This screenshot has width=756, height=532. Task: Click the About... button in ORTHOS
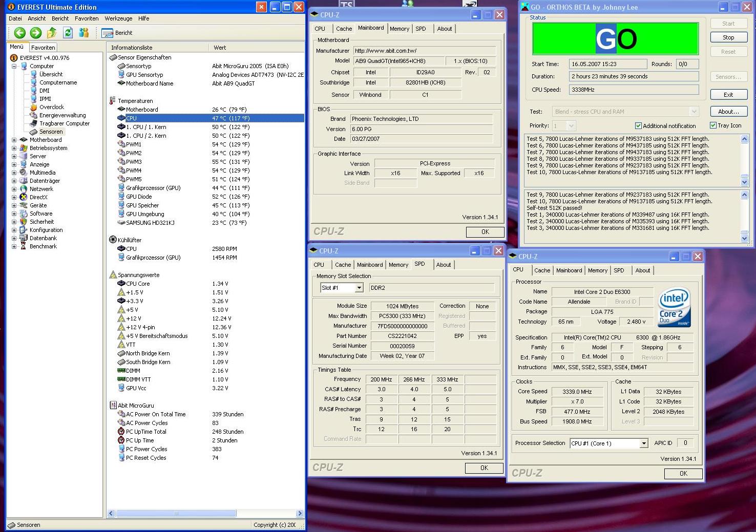[x=728, y=112]
